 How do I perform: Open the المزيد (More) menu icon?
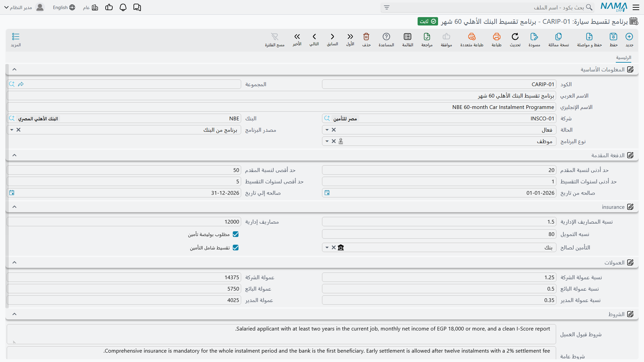click(16, 37)
